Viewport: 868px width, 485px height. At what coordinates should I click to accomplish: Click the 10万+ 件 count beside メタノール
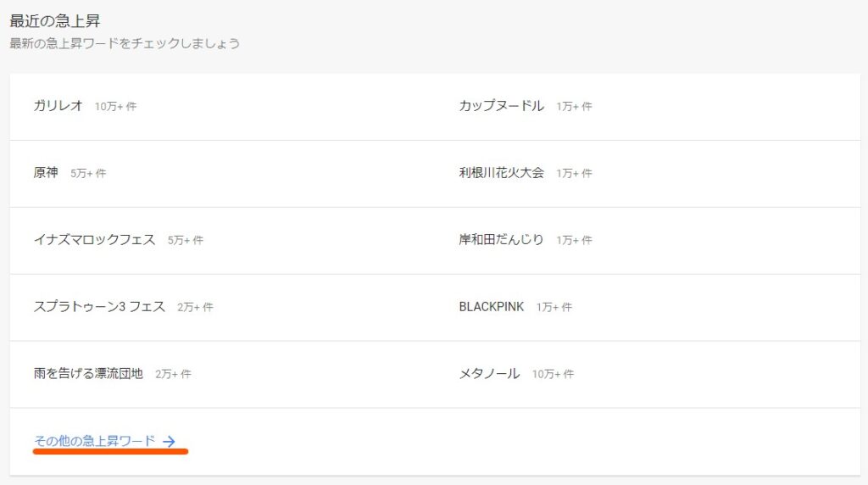pyautogui.click(x=553, y=374)
